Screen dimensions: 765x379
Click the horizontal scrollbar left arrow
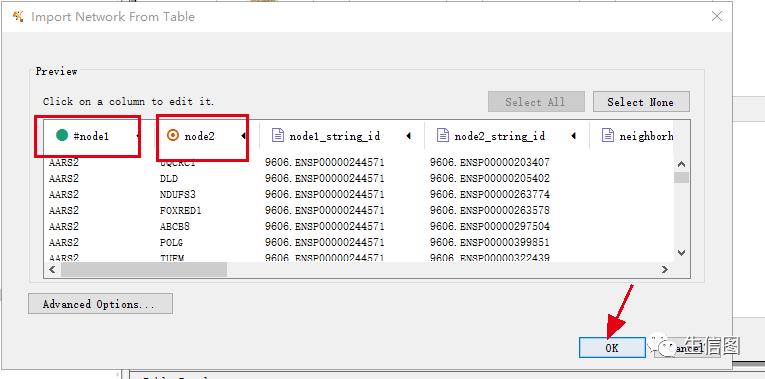coord(53,269)
